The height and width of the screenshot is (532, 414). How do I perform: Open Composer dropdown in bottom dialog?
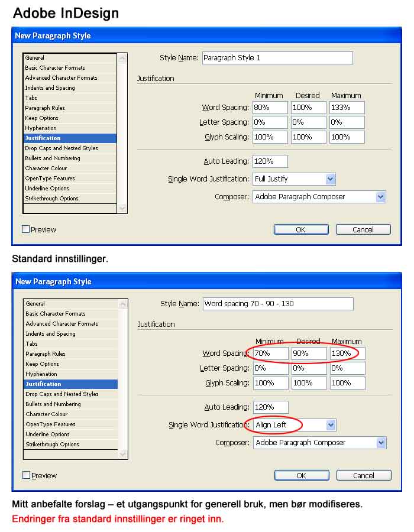click(319, 443)
